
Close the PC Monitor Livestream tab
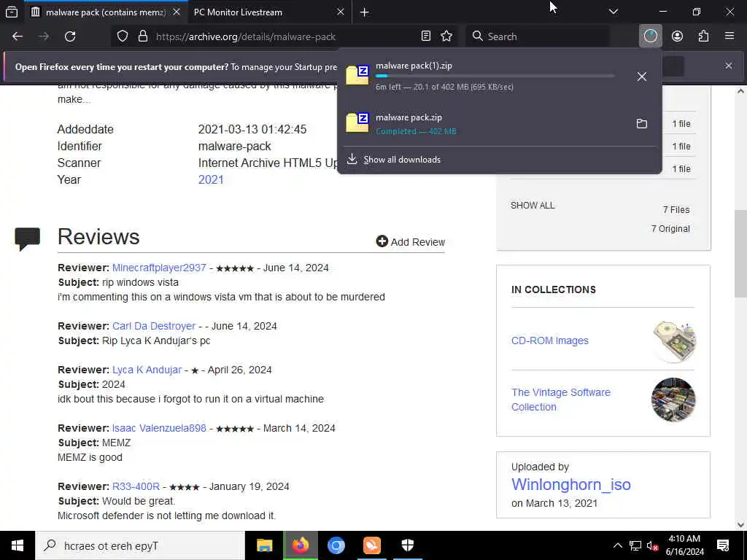[x=340, y=12]
